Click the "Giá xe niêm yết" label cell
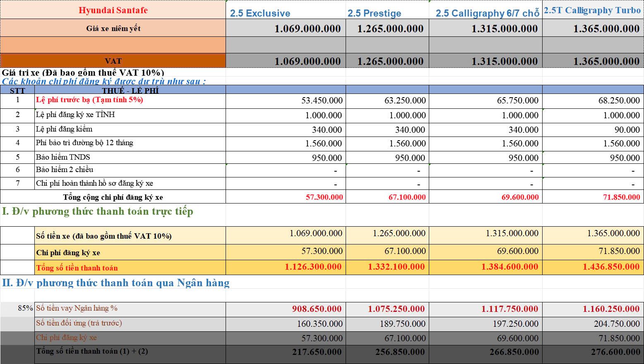 [113, 28]
